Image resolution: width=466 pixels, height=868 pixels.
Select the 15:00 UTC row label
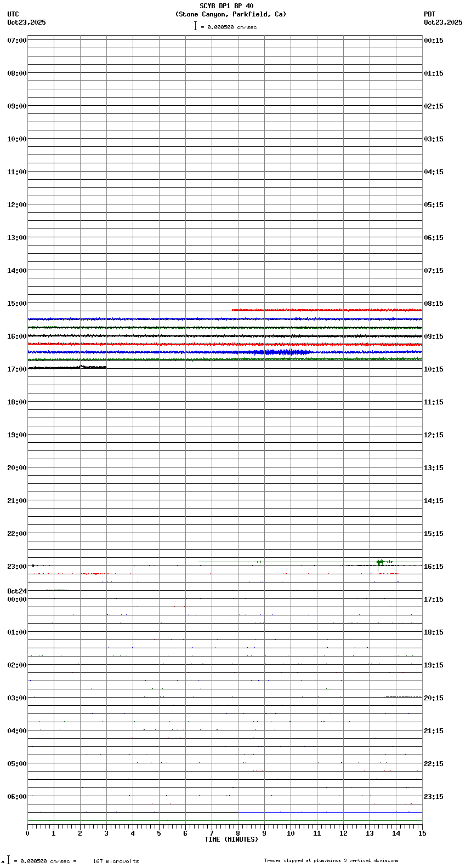tap(17, 304)
